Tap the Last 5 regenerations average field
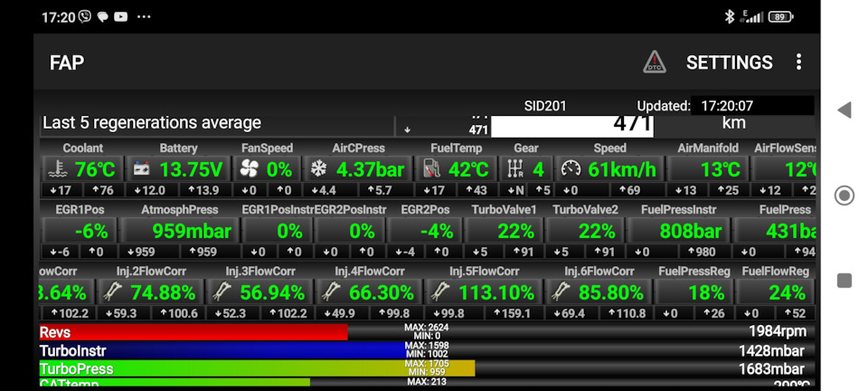 pyautogui.click(x=217, y=123)
